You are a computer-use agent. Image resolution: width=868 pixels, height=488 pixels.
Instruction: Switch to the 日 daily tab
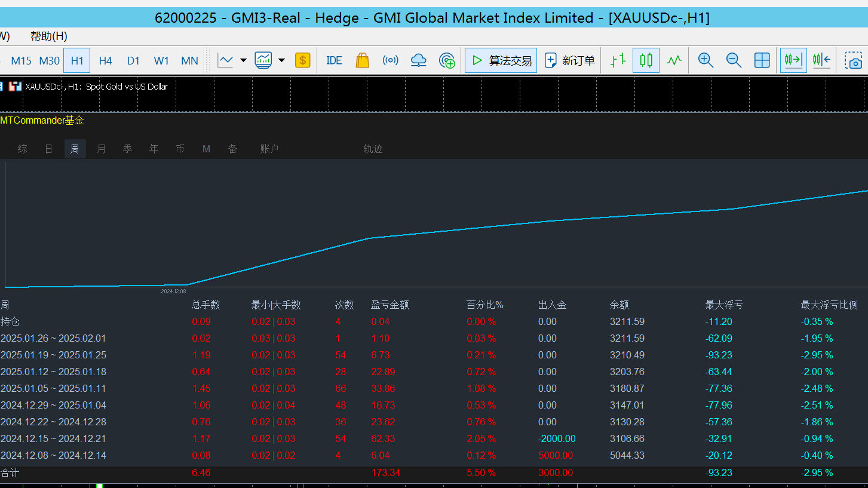49,149
